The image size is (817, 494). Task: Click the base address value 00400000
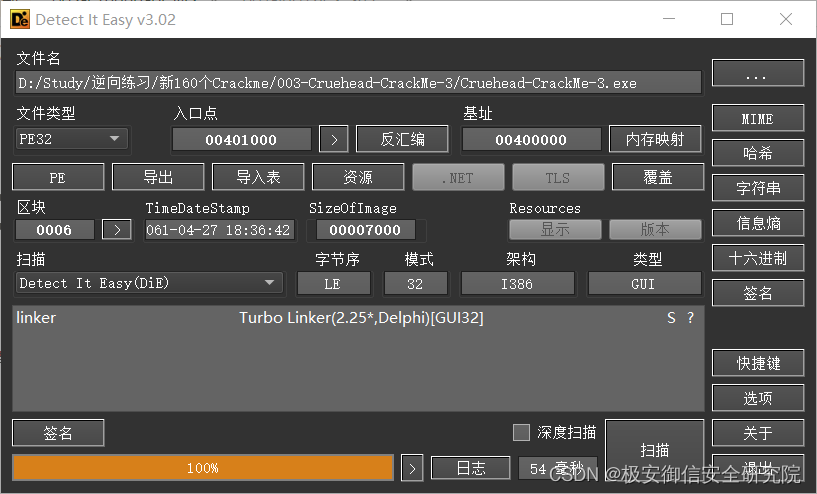(531, 140)
